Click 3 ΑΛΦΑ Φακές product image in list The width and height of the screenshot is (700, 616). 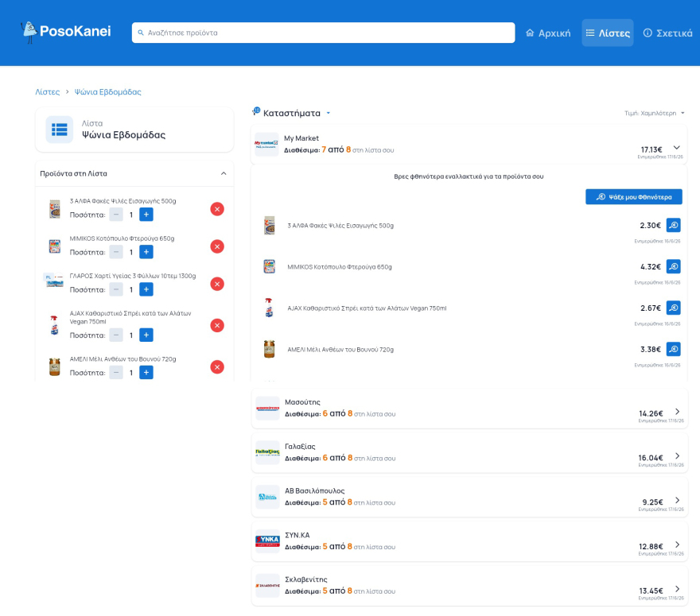pos(55,209)
